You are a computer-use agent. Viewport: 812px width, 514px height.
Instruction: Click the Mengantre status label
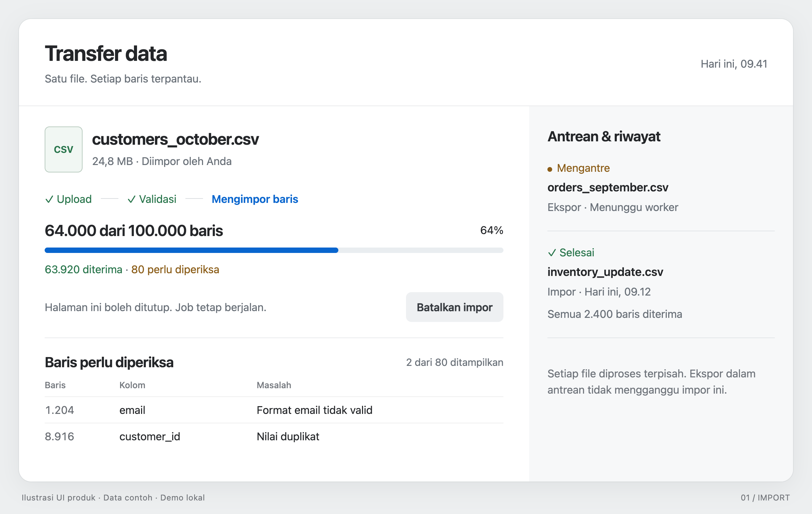pos(583,168)
